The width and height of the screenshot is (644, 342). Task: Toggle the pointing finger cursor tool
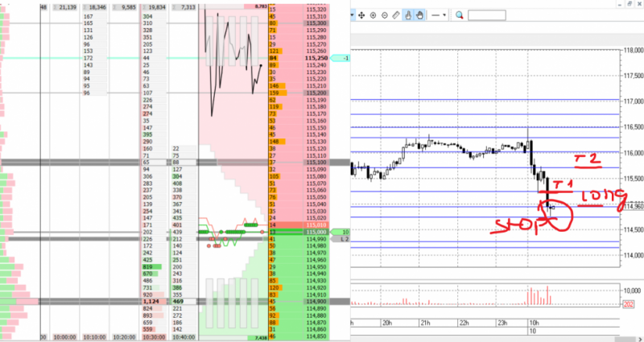click(x=408, y=15)
